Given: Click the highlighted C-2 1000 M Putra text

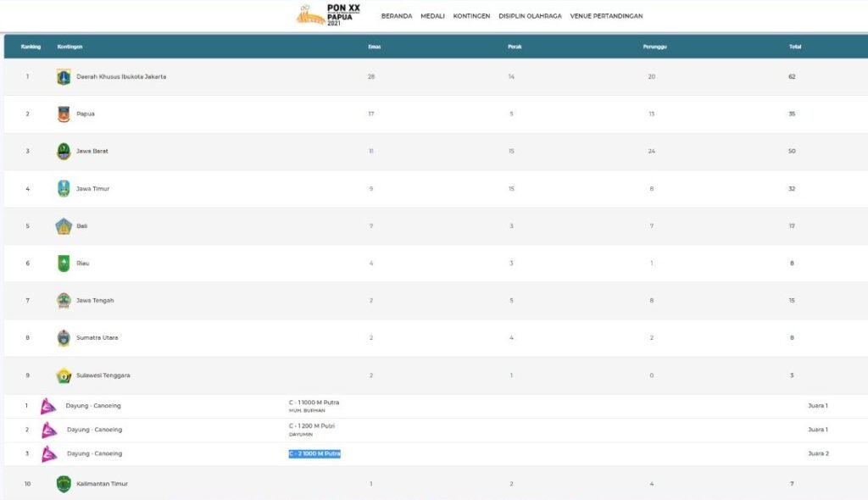Looking at the screenshot, I should tap(314, 454).
